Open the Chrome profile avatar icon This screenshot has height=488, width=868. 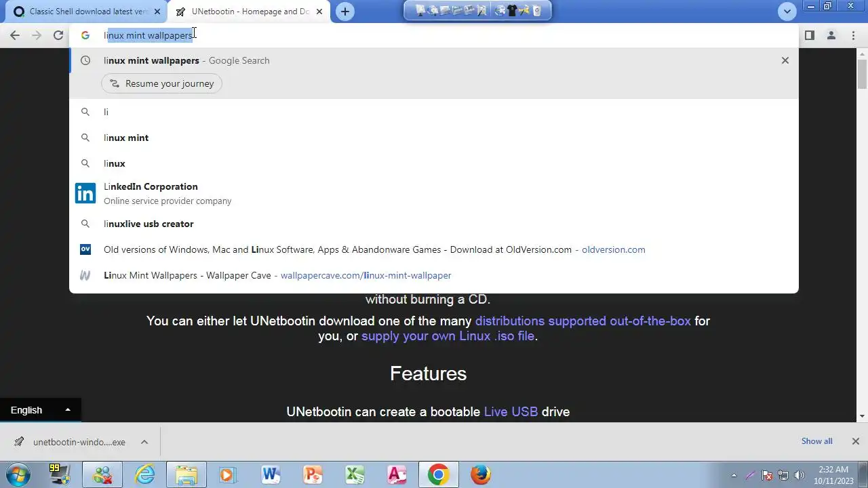click(831, 35)
